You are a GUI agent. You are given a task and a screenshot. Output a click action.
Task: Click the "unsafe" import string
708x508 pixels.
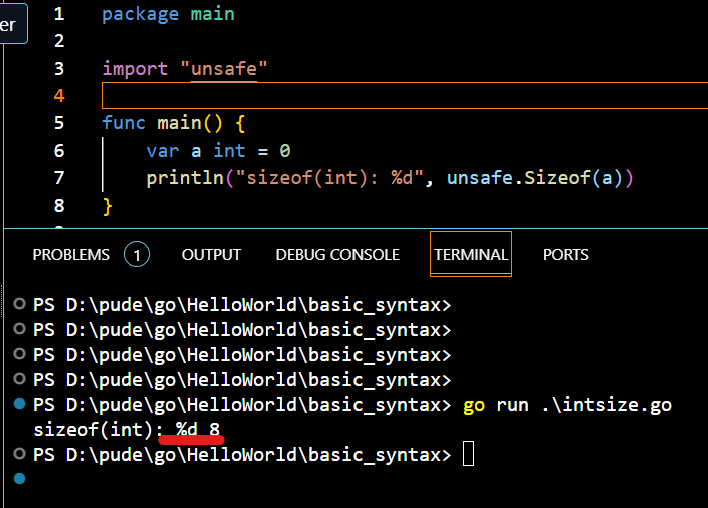click(224, 69)
